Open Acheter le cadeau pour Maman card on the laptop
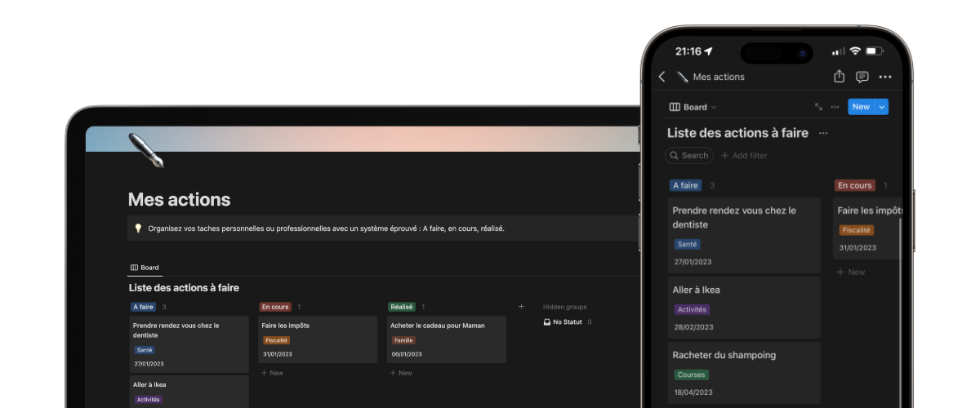980x408 pixels. coord(447,339)
